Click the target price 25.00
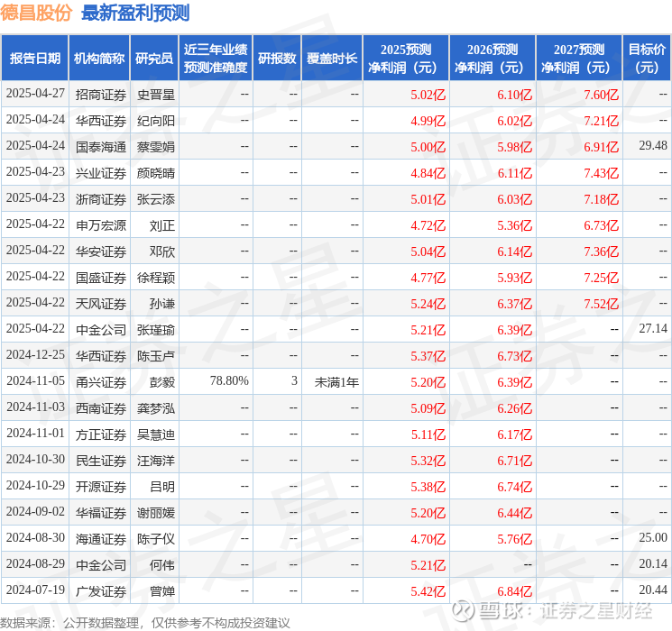 coord(653,537)
